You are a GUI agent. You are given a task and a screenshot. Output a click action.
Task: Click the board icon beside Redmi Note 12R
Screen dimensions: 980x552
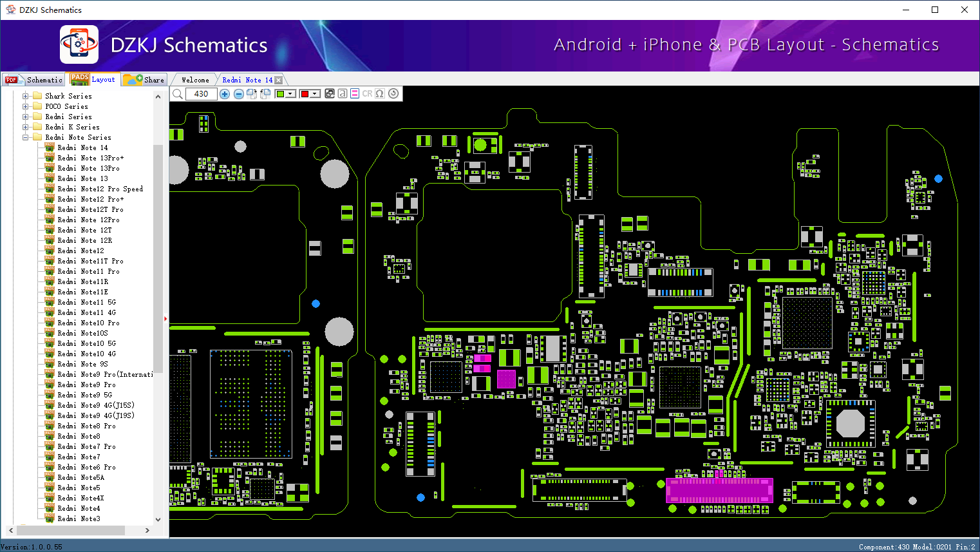50,240
